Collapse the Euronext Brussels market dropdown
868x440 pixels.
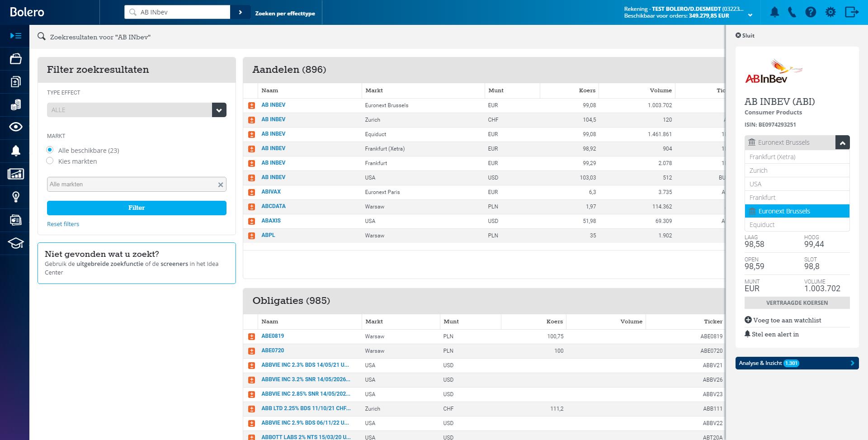(x=842, y=142)
